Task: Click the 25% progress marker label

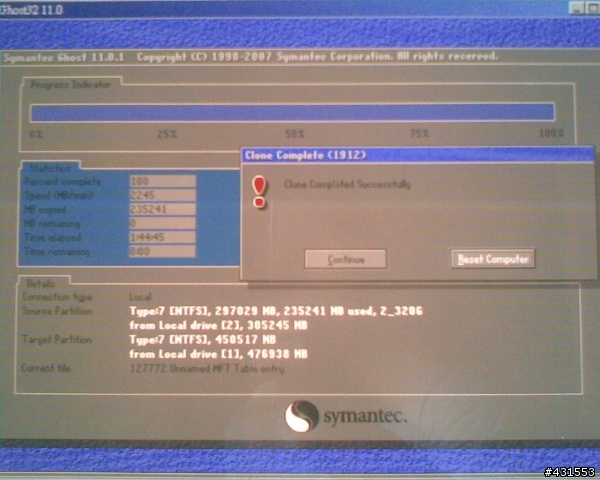Action: point(167,134)
